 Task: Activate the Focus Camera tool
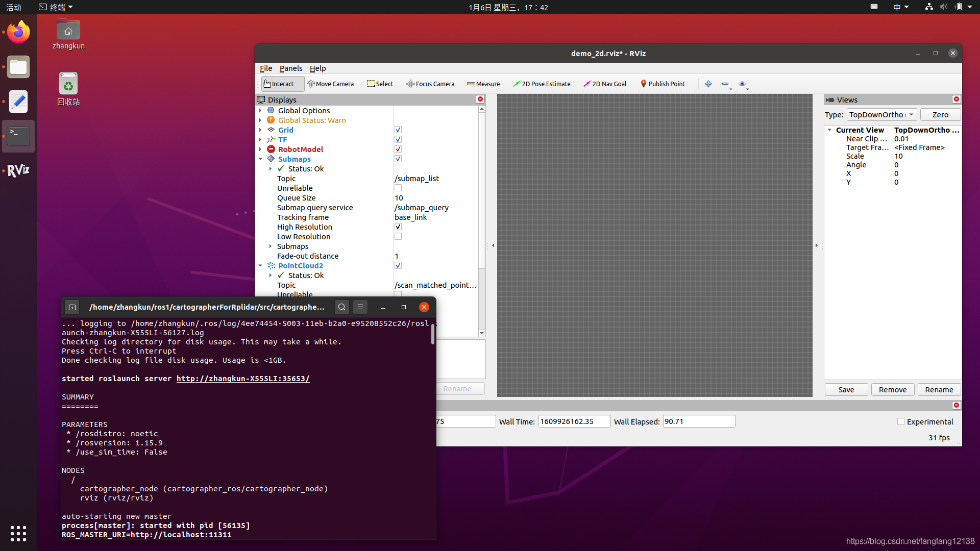point(430,84)
